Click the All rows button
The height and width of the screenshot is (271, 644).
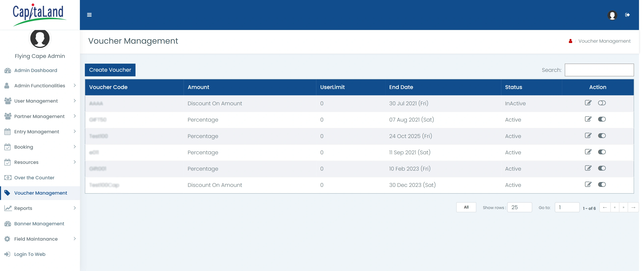point(466,207)
